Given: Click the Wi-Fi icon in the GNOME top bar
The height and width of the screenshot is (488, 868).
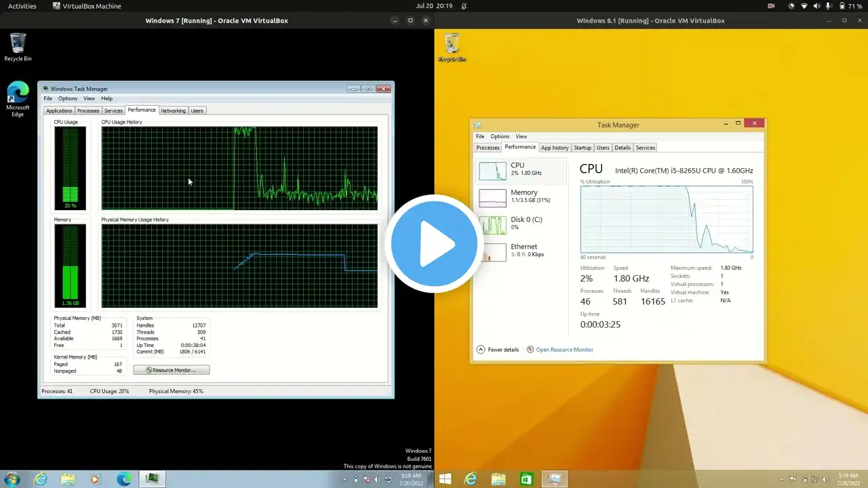Looking at the screenshot, I should point(804,6).
